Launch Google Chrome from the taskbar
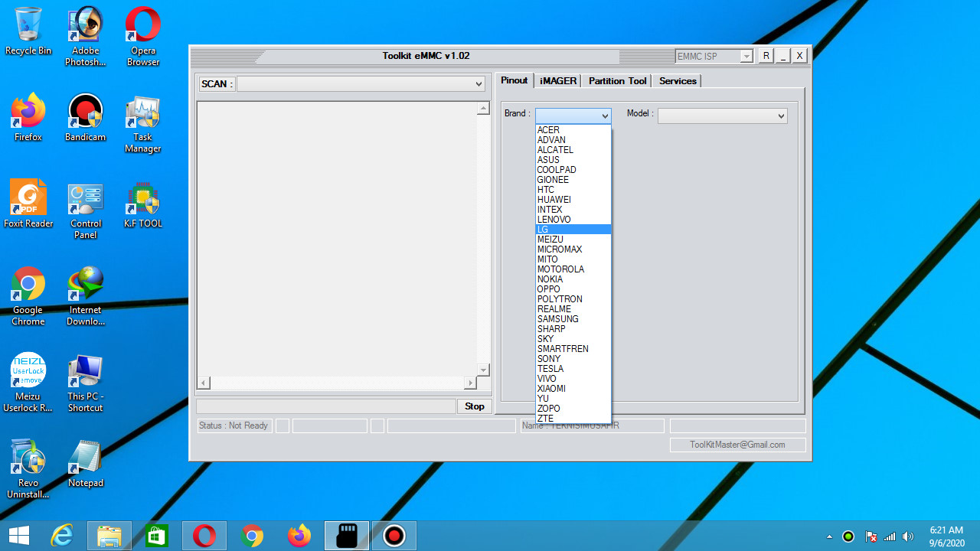This screenshot has height=551, width=980. tap(252, 536)
